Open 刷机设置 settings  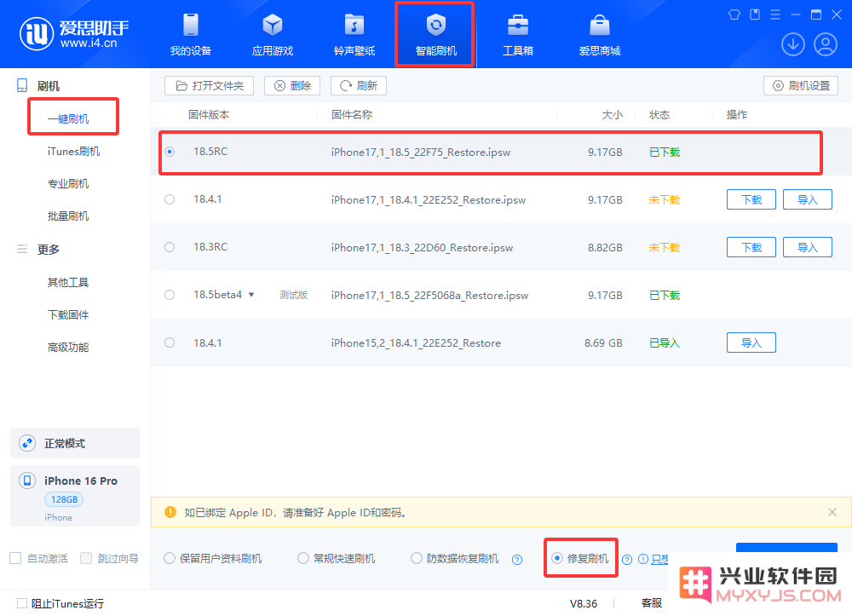click(x=801, y=86)
